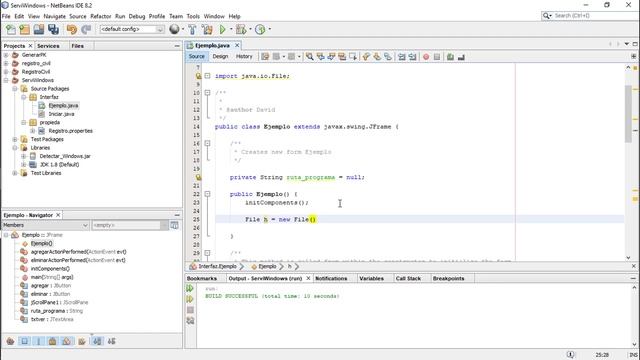Click the Open Project toolbar icon
The width and height of the screenshot is (640, 360).
(x=39, y=29)
